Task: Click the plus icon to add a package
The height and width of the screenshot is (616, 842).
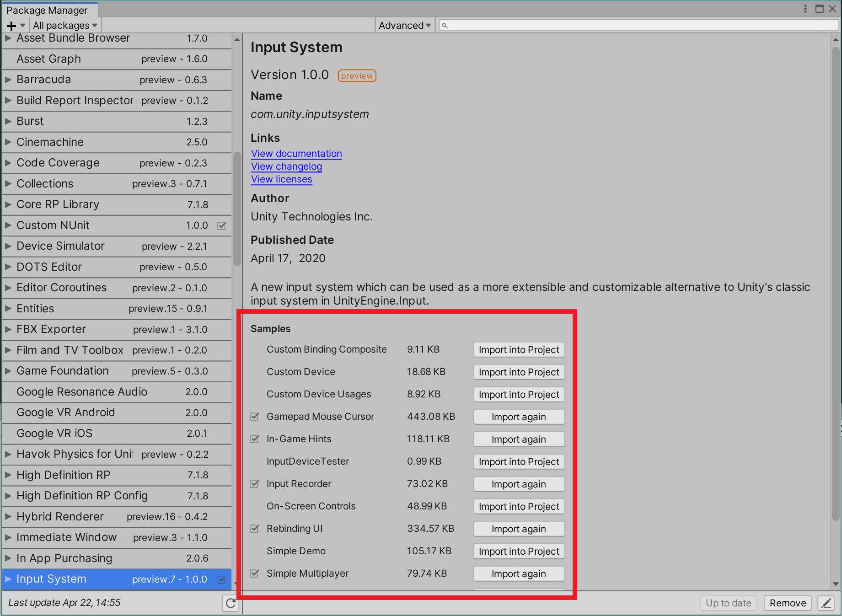Action: coord(12,26)
